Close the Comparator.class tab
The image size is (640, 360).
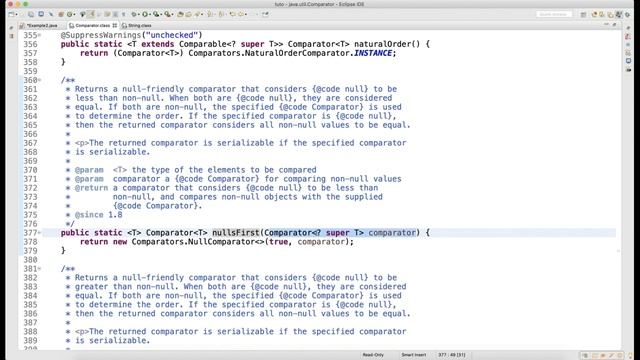pos(115,25)
